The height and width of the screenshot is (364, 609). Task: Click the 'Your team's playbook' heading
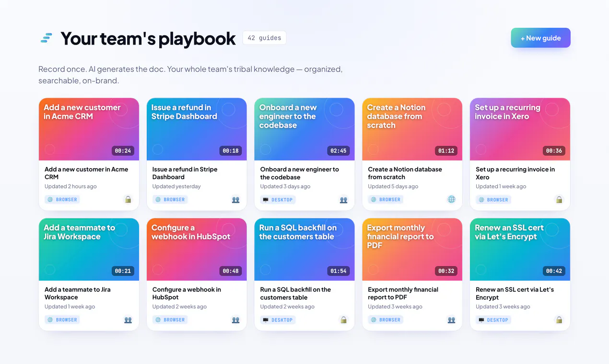(x=148, y=38)
